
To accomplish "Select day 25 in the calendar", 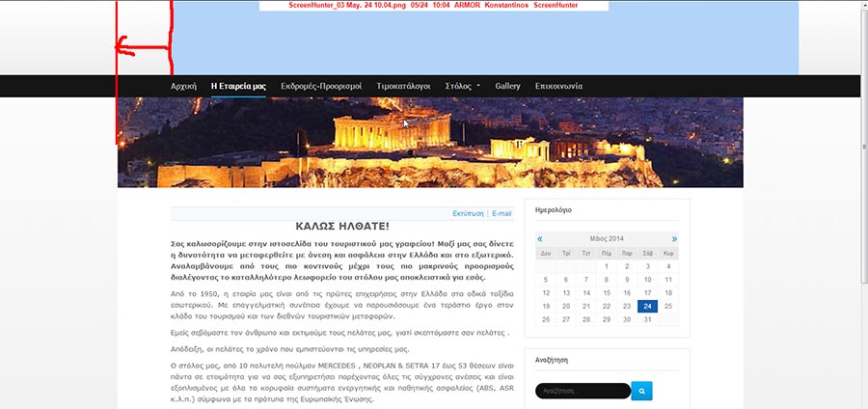I will [x=668, y=306].
